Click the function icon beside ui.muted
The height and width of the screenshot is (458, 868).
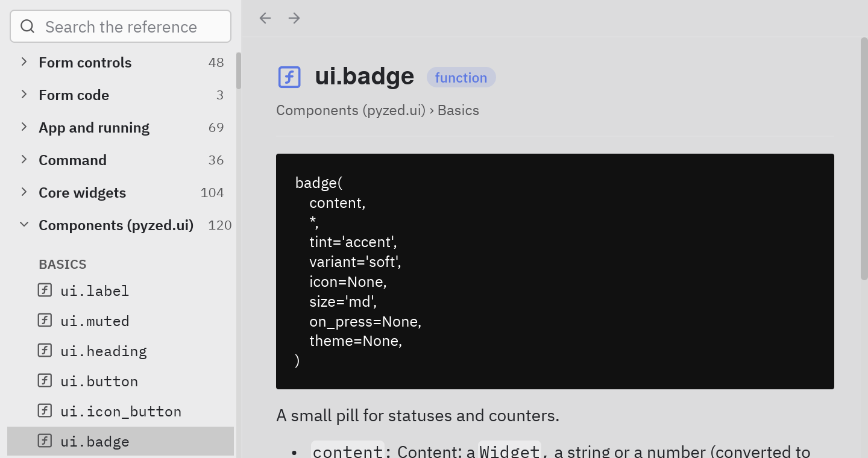click(45, 320)
